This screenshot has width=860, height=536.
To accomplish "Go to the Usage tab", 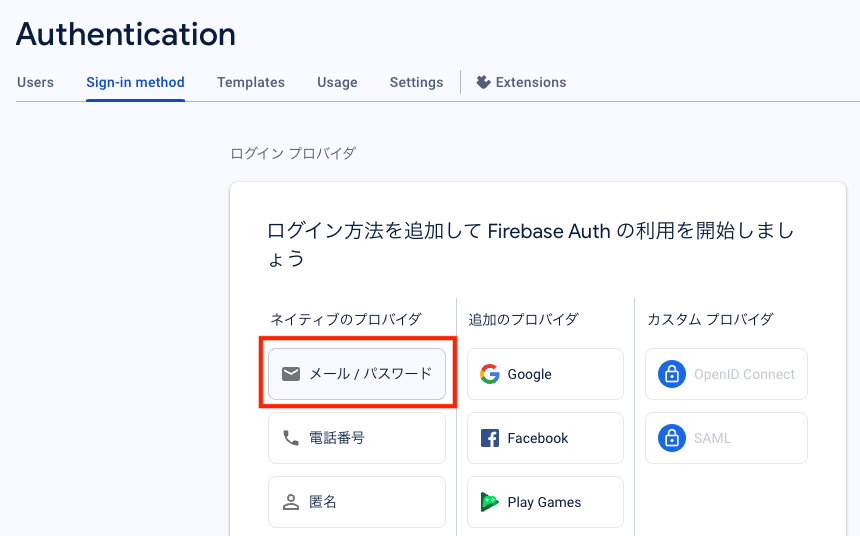I will click(337, 82).
